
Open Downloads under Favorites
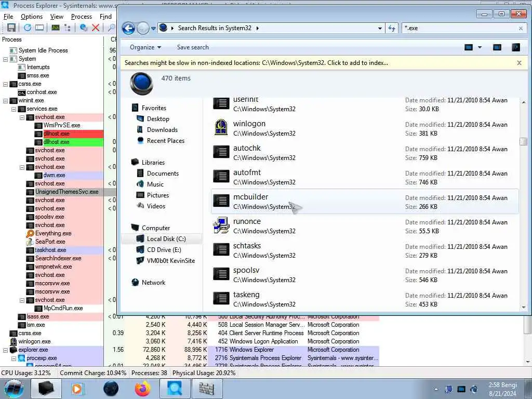[162, 129]
